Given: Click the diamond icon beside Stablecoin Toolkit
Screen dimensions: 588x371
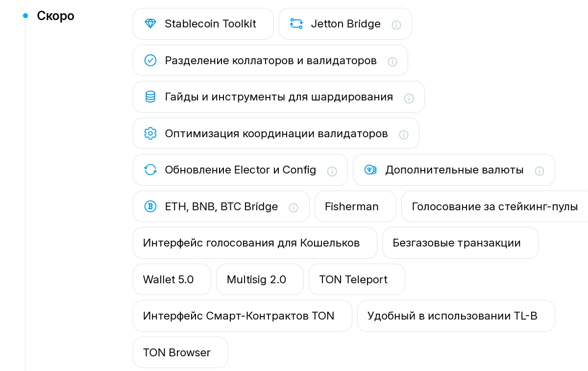Looking at the screenshot, I should point(150,24).
